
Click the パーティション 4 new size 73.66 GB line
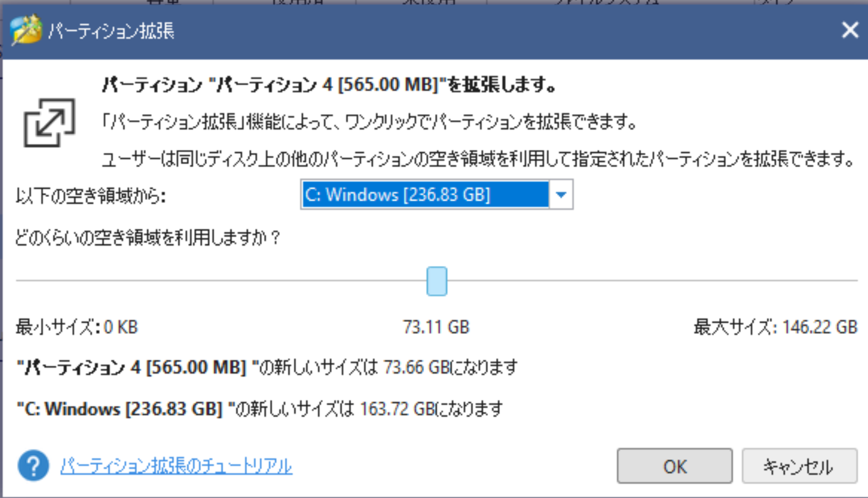coord(267,367)
